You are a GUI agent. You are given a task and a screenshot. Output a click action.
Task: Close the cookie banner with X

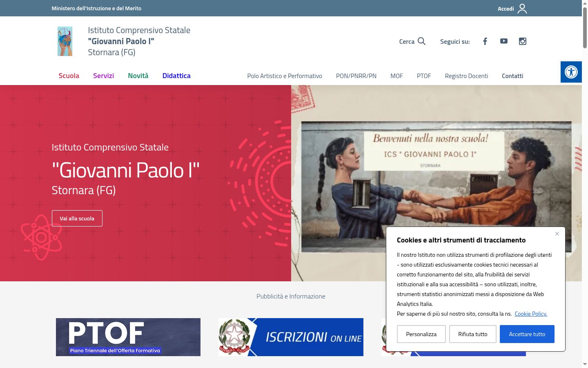point(557,234)
